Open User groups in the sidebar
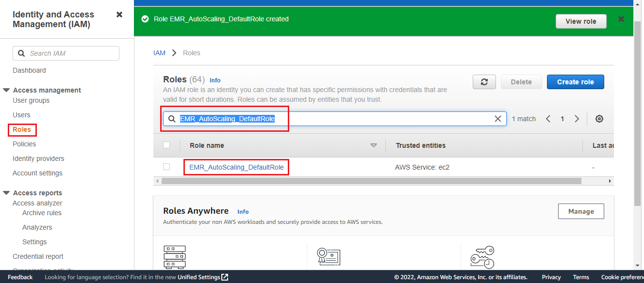 tap(31, 100)
